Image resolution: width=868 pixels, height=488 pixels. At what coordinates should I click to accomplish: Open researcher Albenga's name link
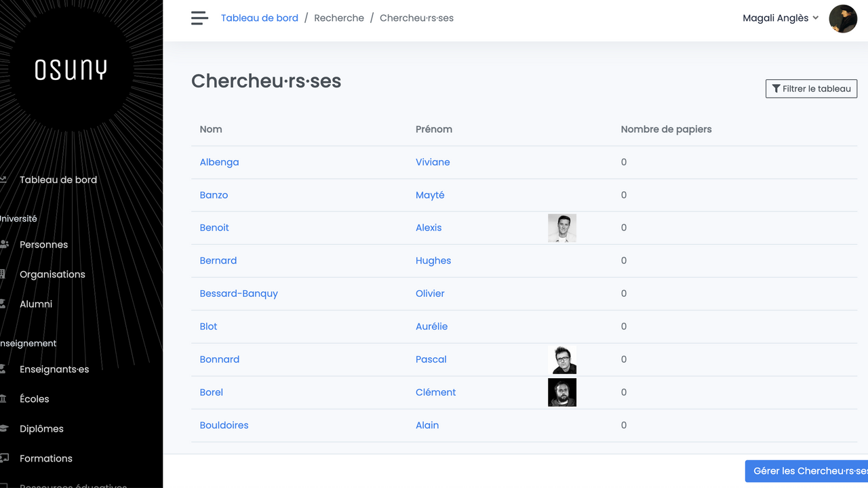pyautogui.click(x=219, y=162)
